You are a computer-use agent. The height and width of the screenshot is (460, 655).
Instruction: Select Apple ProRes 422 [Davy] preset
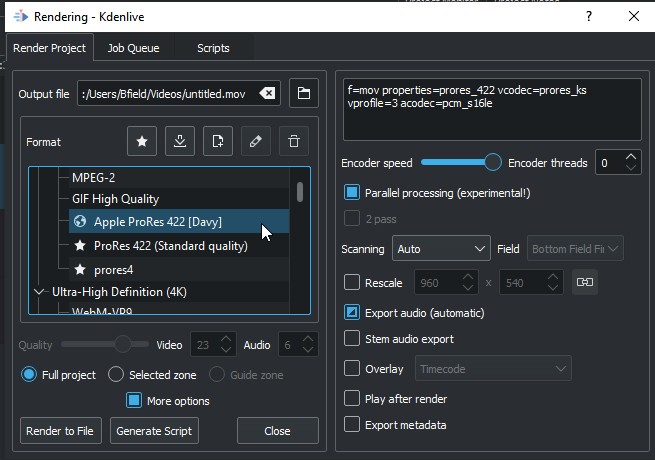click(x=179, y=221)
